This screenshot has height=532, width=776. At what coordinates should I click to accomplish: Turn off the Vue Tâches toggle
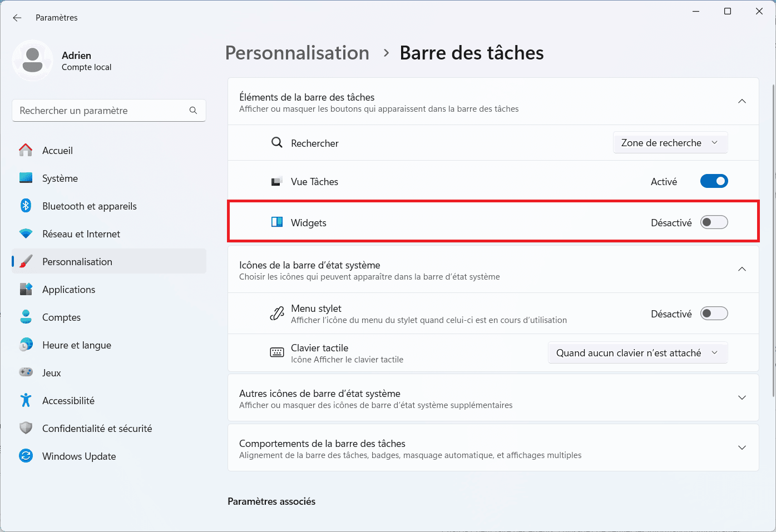coord(714,181)
